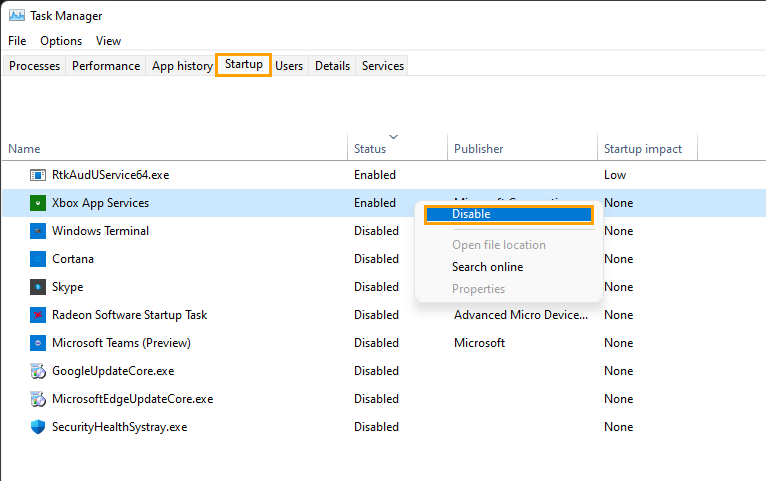Click Open file location in context menu
This screenshot has height=481, width=766.
pyautogui.click(x=499, y=245)
